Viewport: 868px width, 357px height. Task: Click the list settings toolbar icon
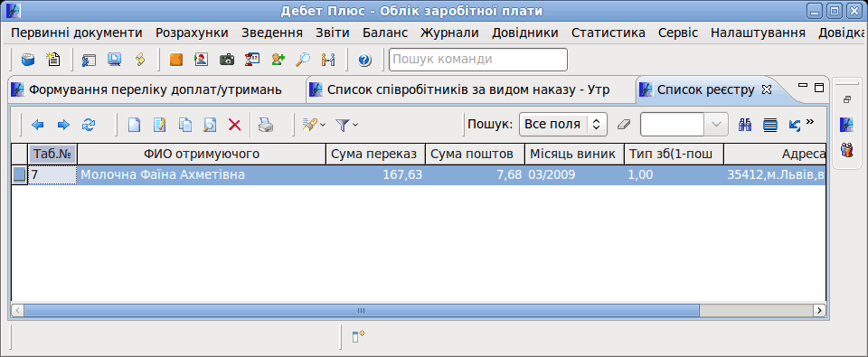[x=90, y=60]
